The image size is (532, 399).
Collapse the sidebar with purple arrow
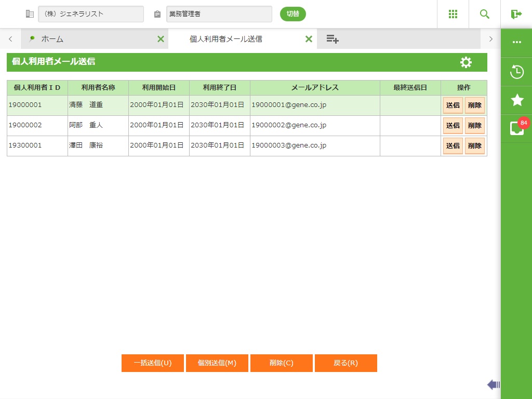point(493,384)
